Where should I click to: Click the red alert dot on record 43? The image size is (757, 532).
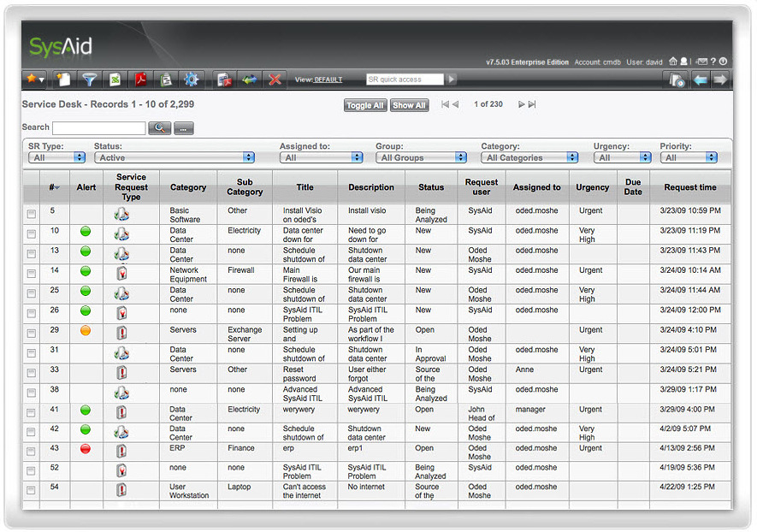pos(86,449)
